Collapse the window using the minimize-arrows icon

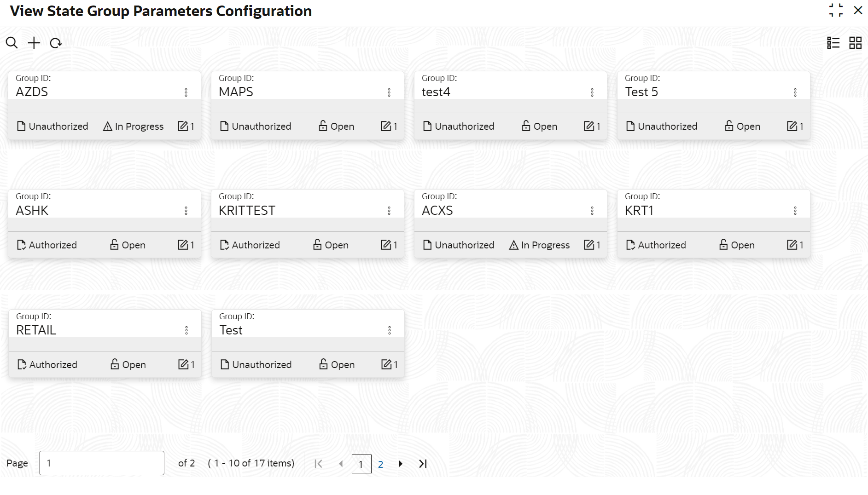(836, 11)
